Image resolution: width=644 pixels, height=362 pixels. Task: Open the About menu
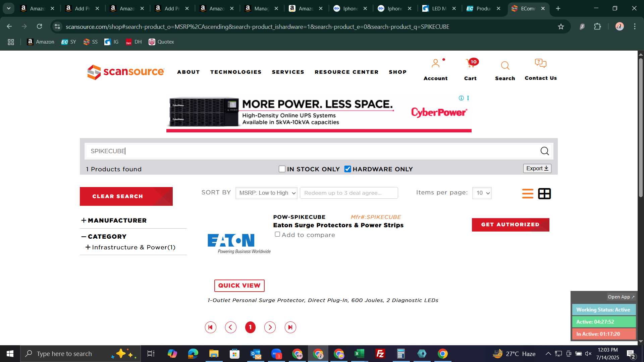(189, 72)
